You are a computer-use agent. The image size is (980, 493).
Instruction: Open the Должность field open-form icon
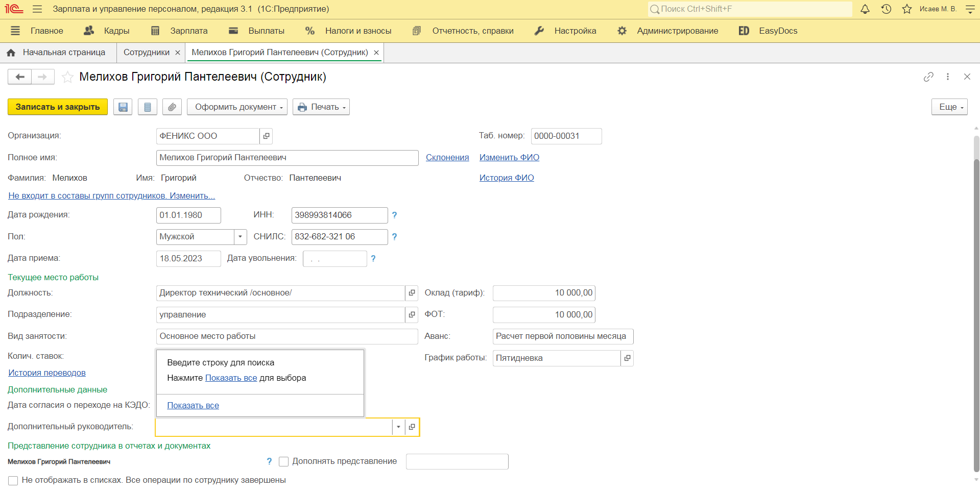pos(412,293)
